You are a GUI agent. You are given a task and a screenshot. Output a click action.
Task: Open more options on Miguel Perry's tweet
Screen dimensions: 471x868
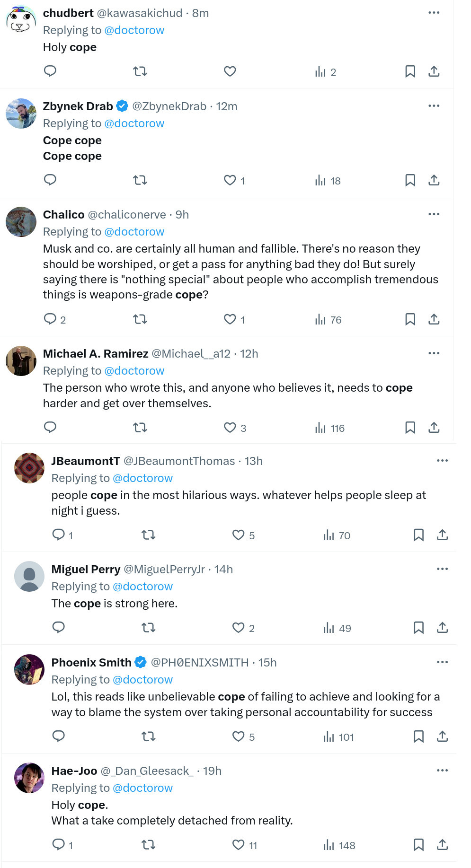pos(443,569)
